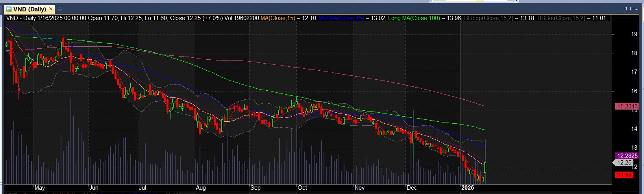
Task: Click the 18 price axis label
Action: (634, 53)
